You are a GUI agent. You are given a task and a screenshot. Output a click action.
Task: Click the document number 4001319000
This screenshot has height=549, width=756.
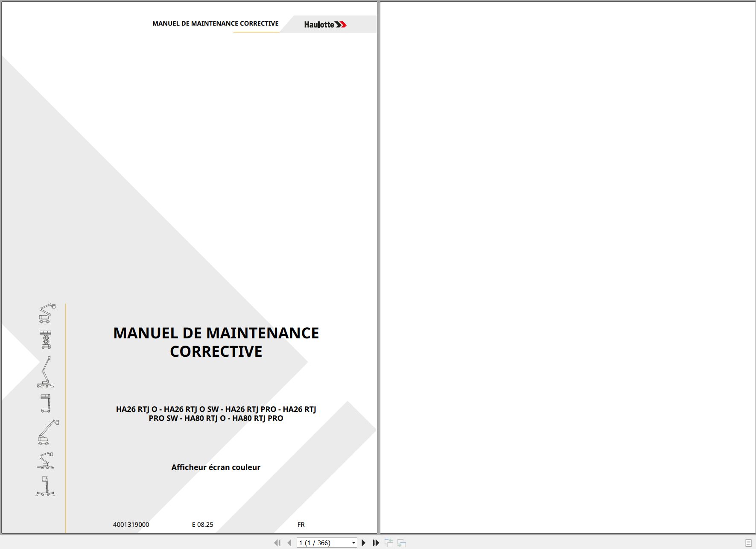click(x=131, y=525)
